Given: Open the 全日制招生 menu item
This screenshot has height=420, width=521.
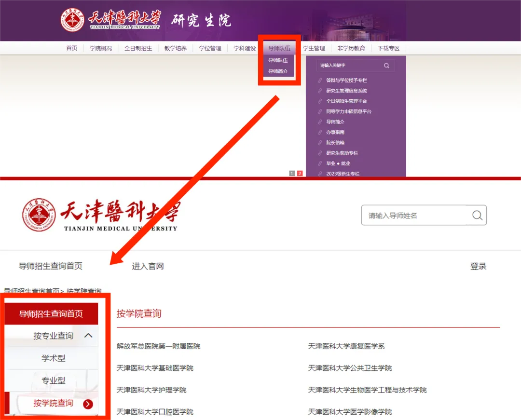Looking at the screenshot, I should click(x=138, y=49).
